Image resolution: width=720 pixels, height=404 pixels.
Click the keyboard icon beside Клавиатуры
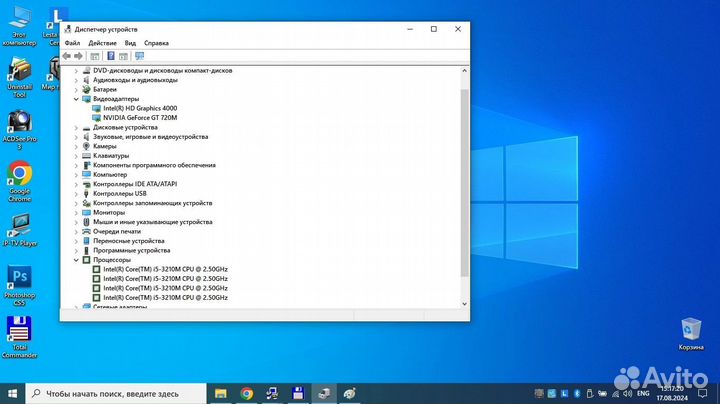point(86,156)
